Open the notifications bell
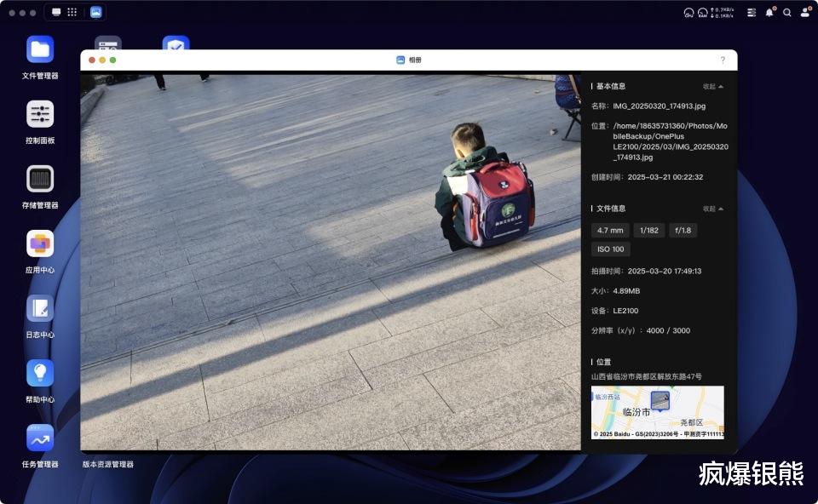818x504 pixels. [x=769, y=12]
